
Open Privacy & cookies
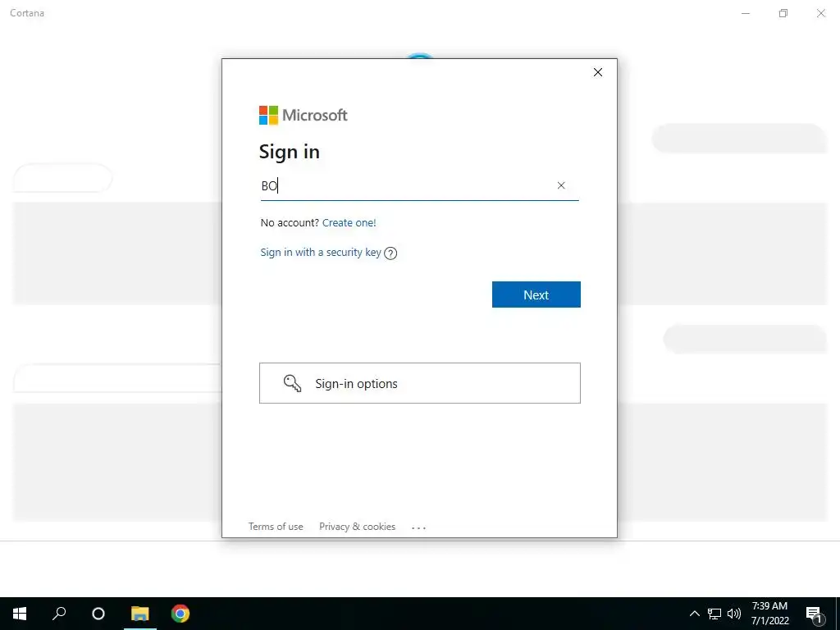pyautogui.click(x=358, y=527)
